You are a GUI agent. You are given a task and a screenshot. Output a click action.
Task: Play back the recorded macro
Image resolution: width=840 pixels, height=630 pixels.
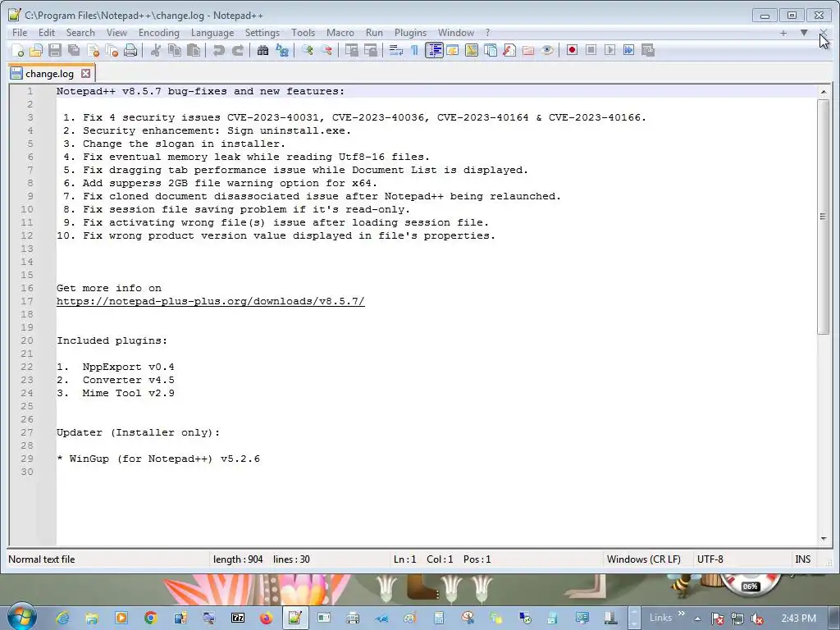pyautogui.click(x=609, y=50)
